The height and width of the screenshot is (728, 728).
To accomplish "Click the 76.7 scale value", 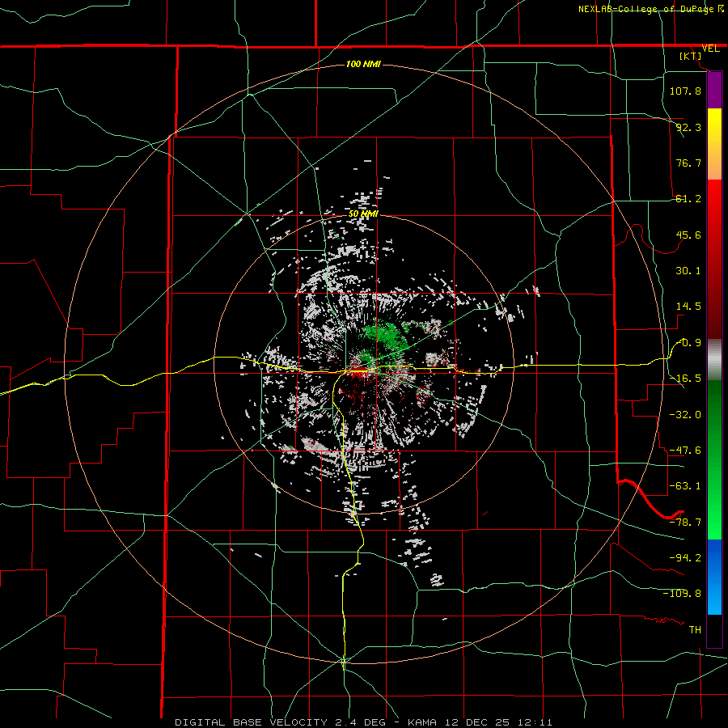I will coord(688,163).
